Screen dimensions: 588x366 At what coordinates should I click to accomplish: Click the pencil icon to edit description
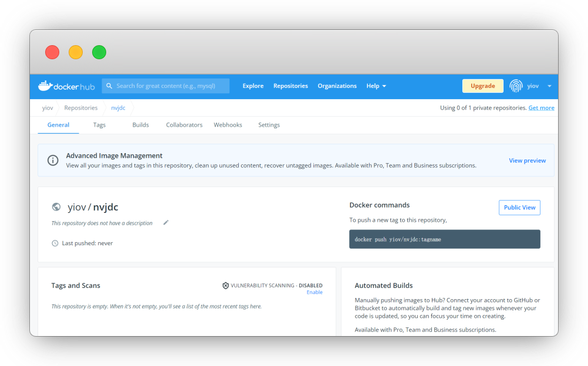coord(166,223)
